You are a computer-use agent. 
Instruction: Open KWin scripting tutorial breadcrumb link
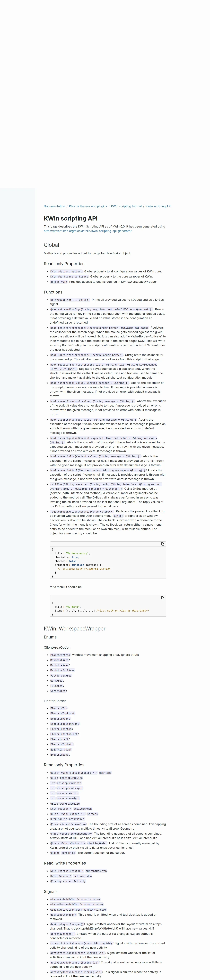point(126,206)
